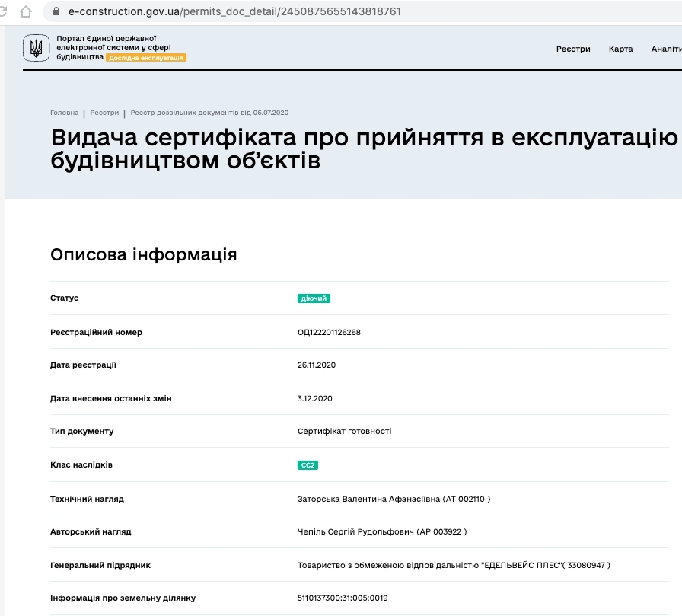The image size is (682, 616).
Task: Click the Ukrainian trident portal logo
Action: [36, 48]
